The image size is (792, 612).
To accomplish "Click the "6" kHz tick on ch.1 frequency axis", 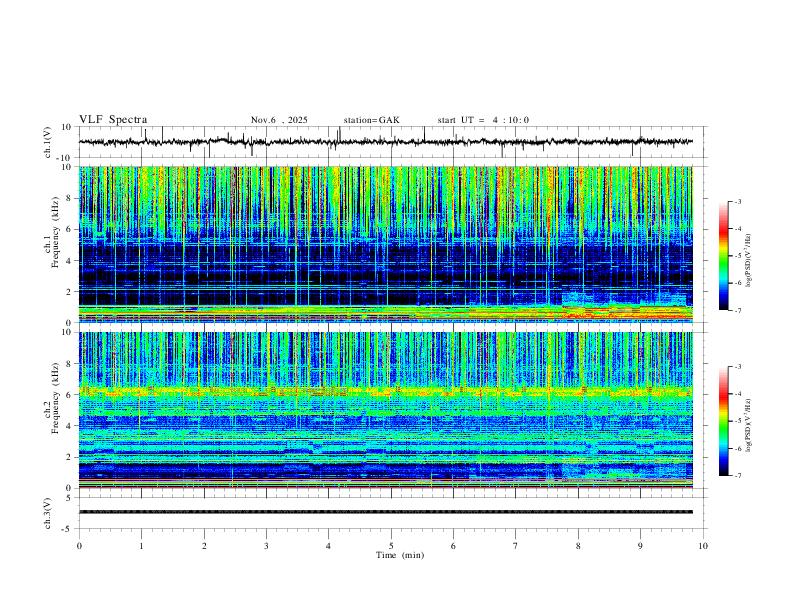I will click(x=71, y=229).
